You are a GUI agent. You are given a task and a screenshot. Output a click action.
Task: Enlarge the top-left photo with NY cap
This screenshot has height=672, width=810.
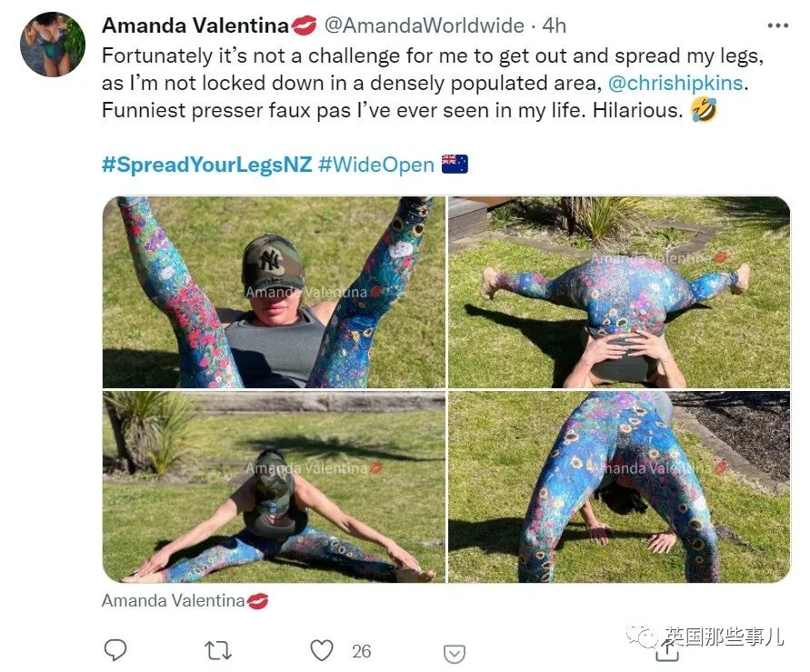(x=274, y=293)
